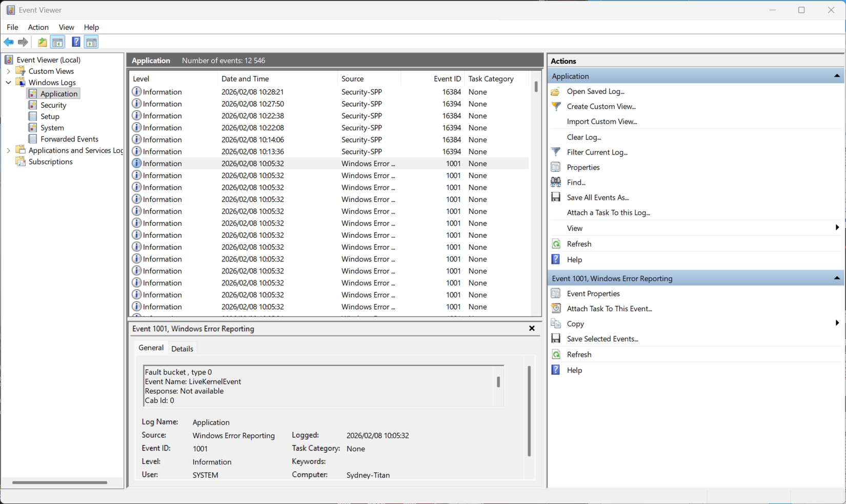Activate the Find binoculars icon

pyautogui.click(x=555, y=182)
